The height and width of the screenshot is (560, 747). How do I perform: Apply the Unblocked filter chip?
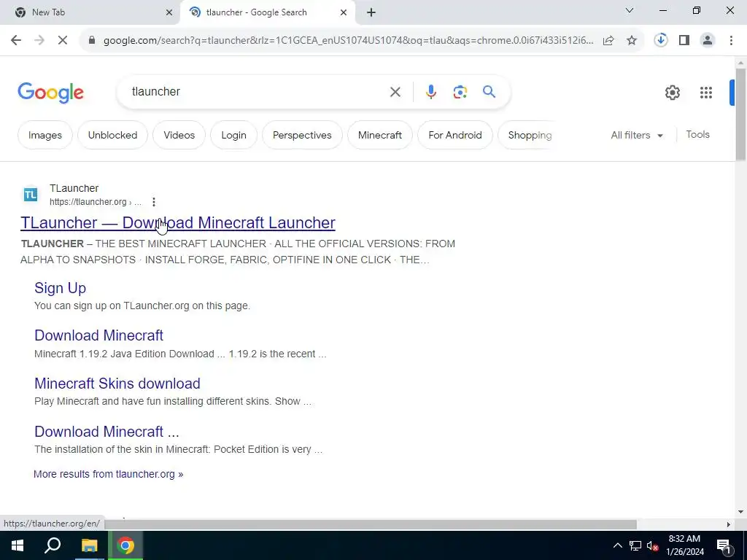112,135
